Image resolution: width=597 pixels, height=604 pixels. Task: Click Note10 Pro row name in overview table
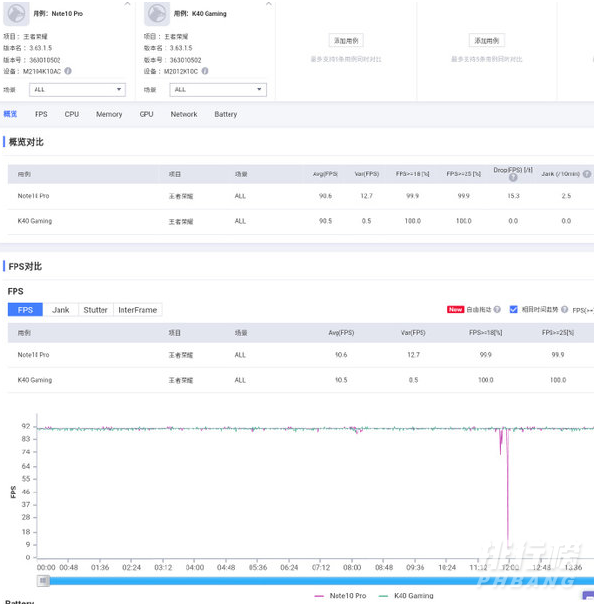pyautogui.click(x=33, y=196)
